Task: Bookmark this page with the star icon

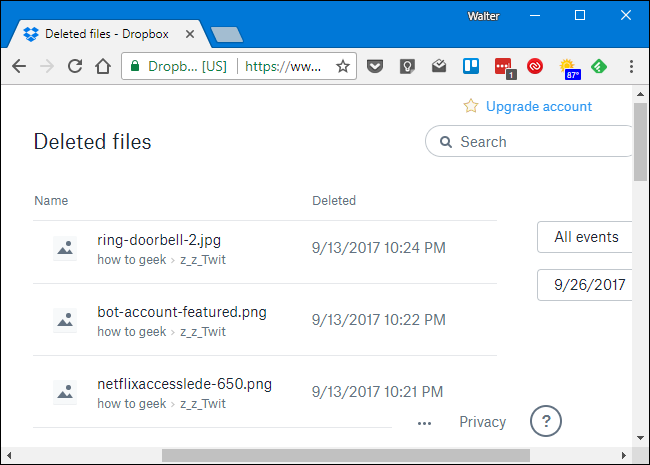Action: (343, 67)
